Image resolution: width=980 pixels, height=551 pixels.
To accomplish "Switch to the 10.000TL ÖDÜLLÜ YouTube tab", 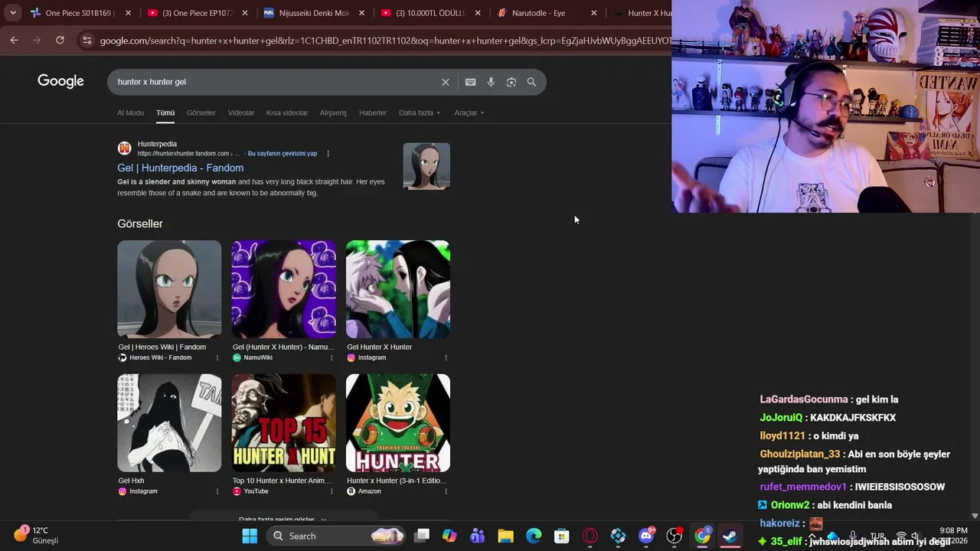I will pos(430,13).
